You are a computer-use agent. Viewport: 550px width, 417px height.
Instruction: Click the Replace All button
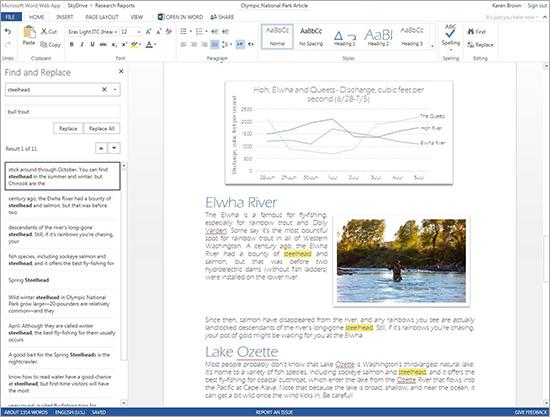[102, 128]
